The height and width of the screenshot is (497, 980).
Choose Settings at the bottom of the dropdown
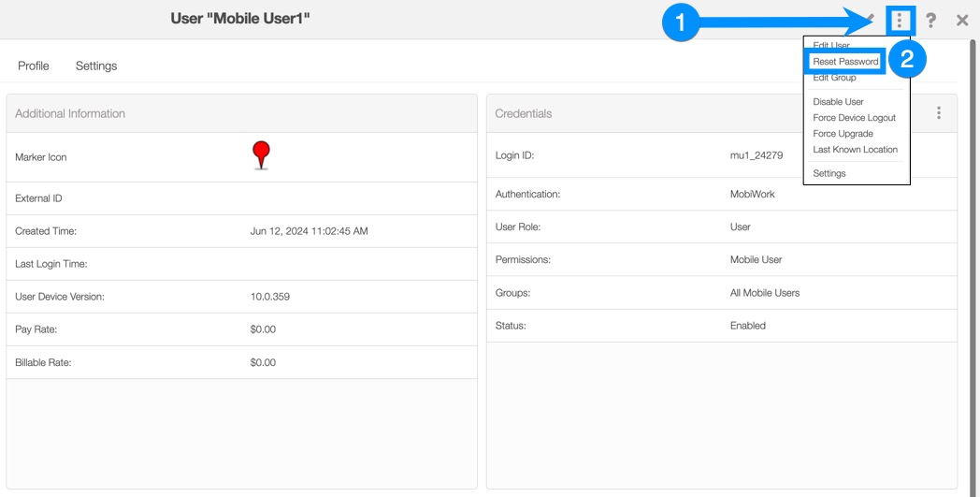pyautogui.click(x=829, y=174)
